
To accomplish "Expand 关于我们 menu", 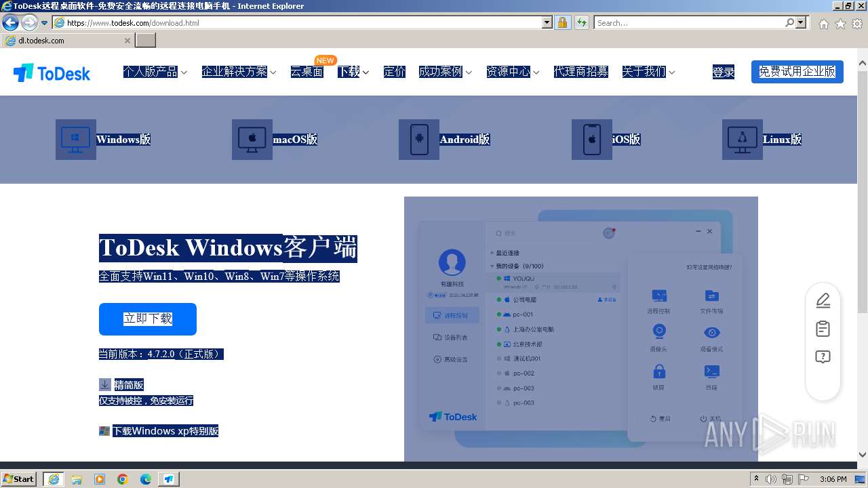I will pyautogui.click(x=649, y=72).
